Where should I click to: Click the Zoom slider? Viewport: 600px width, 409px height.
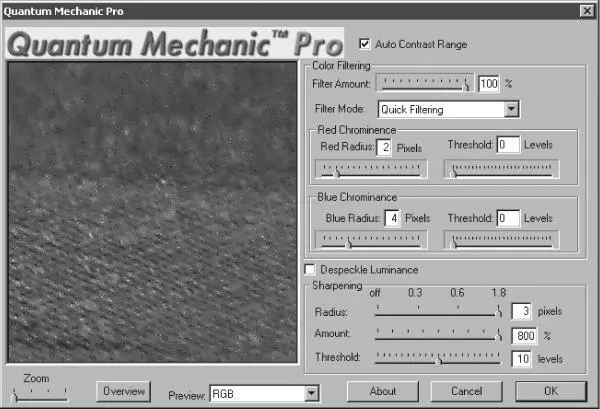[40, 394]
